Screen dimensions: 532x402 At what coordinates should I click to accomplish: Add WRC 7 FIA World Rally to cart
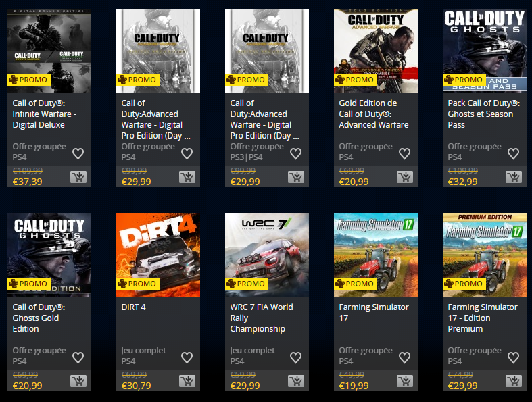[x=296, y=381]
